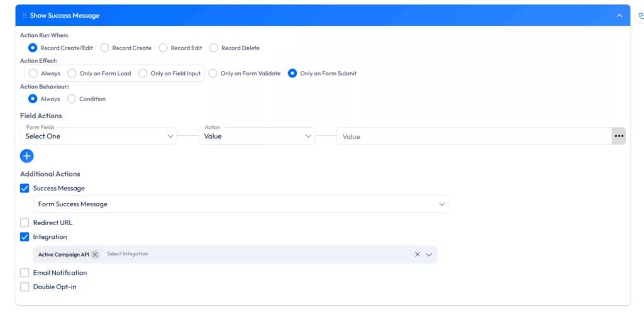
Task: Select the Record Delete radio option
Action: point(214,48)
